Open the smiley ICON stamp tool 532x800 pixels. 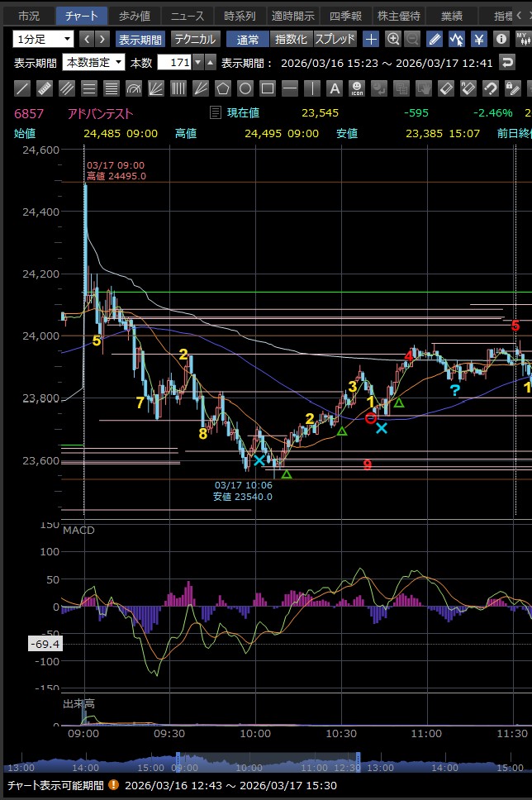356,88
